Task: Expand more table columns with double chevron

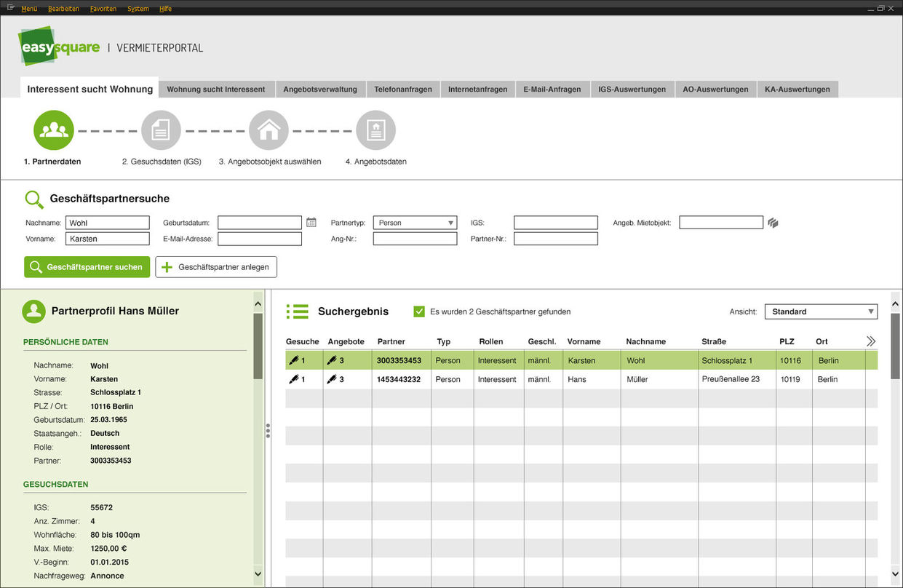Action: [871, 341]
